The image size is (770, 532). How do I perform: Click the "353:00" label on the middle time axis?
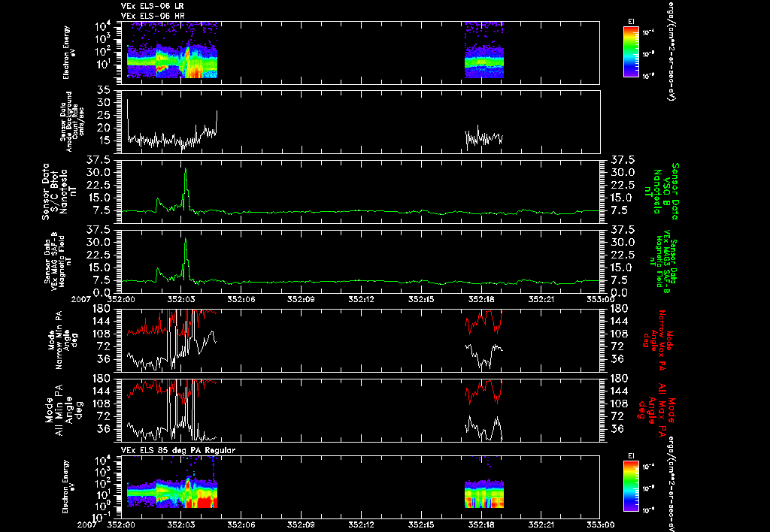coord(600,299)
